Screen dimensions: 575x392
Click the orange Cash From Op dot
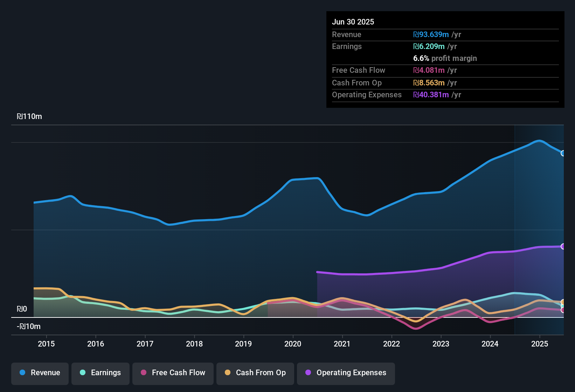[227, 373]
